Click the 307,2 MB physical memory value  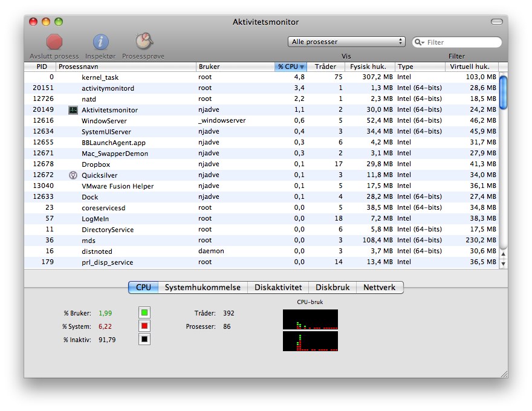point(377,77)
